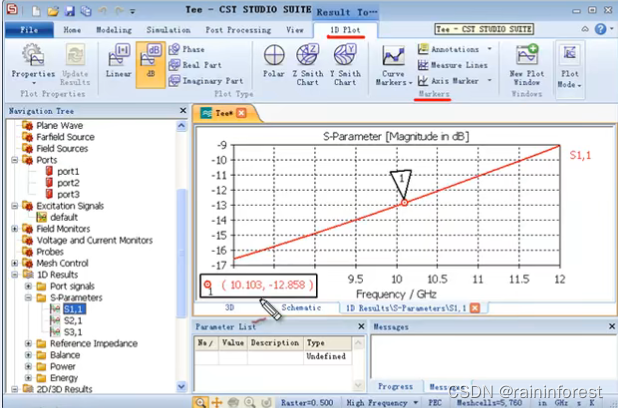Click the Annotations tool
This screenshot has height=408, width=618.
pos(449,49)
